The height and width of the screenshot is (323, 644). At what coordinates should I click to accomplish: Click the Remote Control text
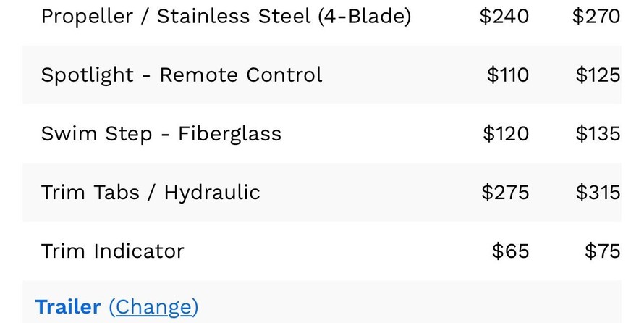pos(241,75)
